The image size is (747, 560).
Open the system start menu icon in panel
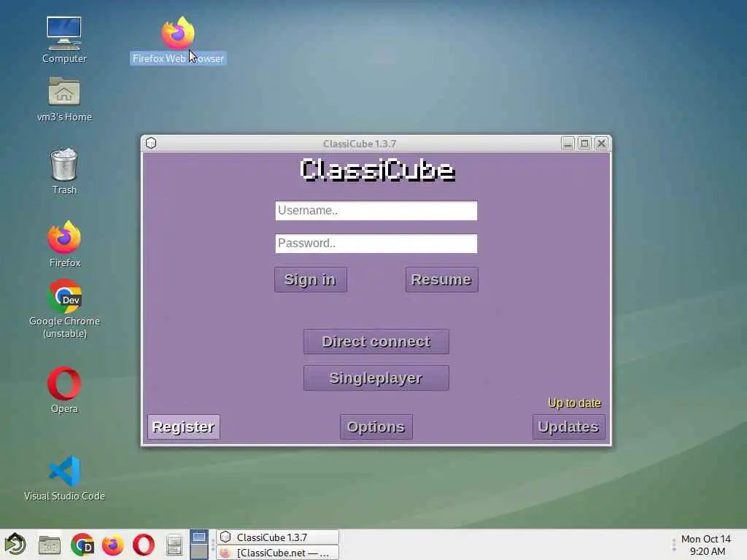[15, 544]
